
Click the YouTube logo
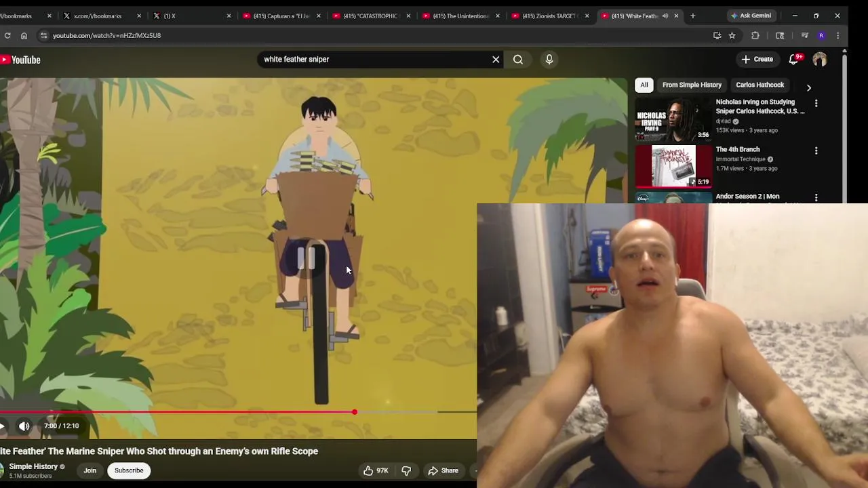coord(20,60)
